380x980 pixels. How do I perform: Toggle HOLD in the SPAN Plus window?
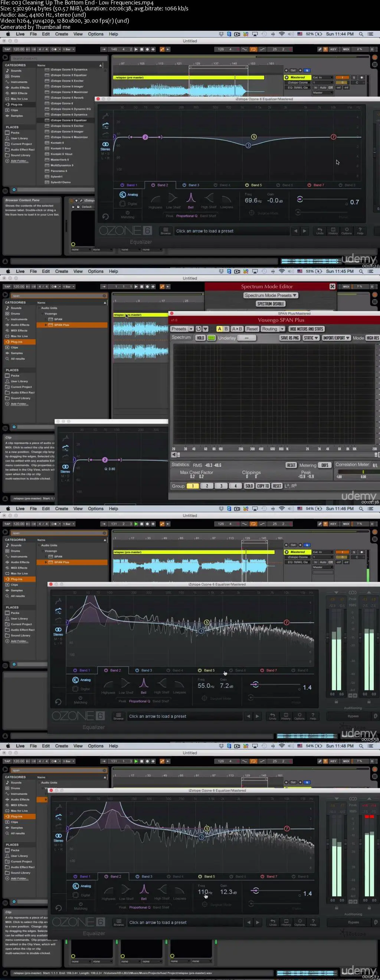pyautogui.click(x=200, y=338)
